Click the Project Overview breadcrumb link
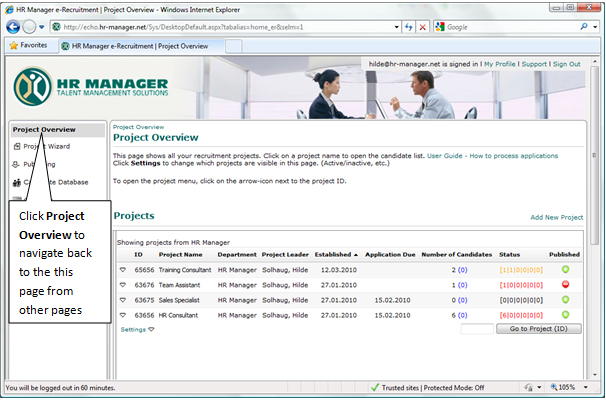 [138, 127]
